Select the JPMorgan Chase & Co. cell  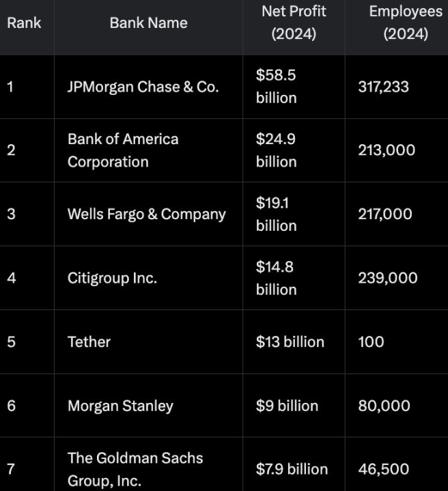[x=143, y=87]
